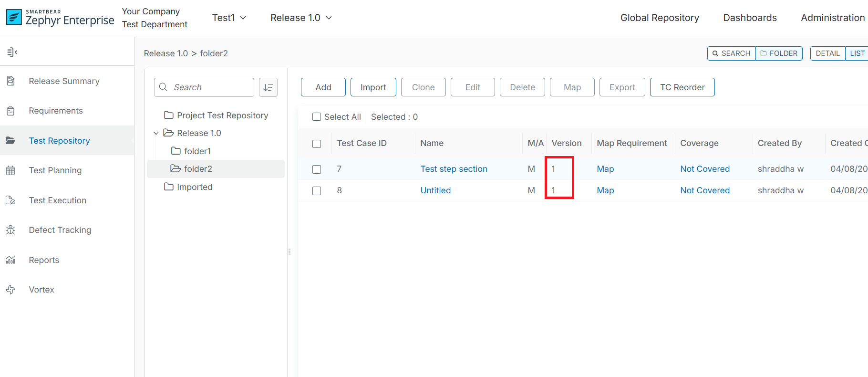Tick the checkbox for test case 7
Image resolution: width=868 pixels, height=377 pixels.
click(317, 169)
